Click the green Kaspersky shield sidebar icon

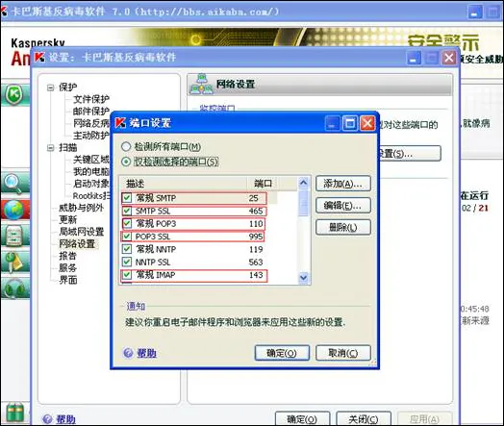point(13,95)
